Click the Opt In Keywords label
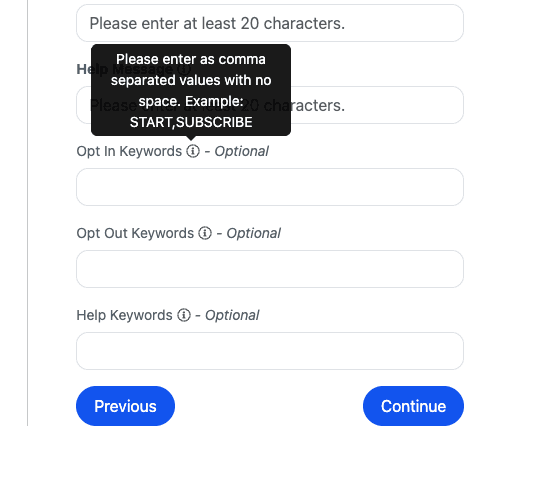The width and height of the screenshot is (541, 488). click(129, 151)
